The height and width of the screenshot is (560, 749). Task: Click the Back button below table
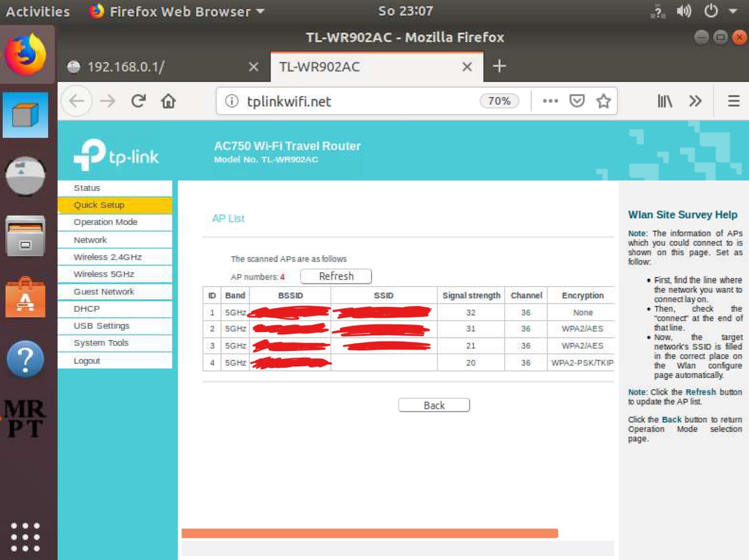tap(433, 405)
